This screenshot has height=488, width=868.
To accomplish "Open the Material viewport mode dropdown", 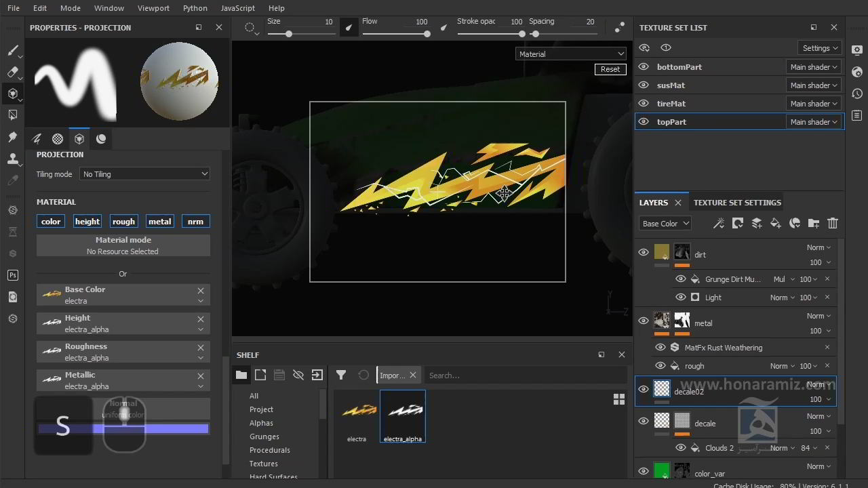I will (571, 54).
